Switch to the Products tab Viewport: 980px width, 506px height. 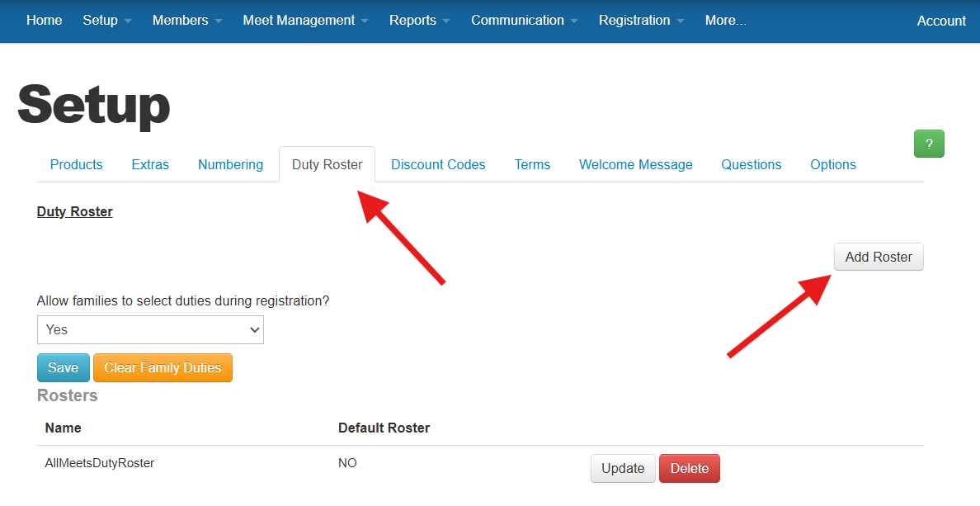coord(76,164)
